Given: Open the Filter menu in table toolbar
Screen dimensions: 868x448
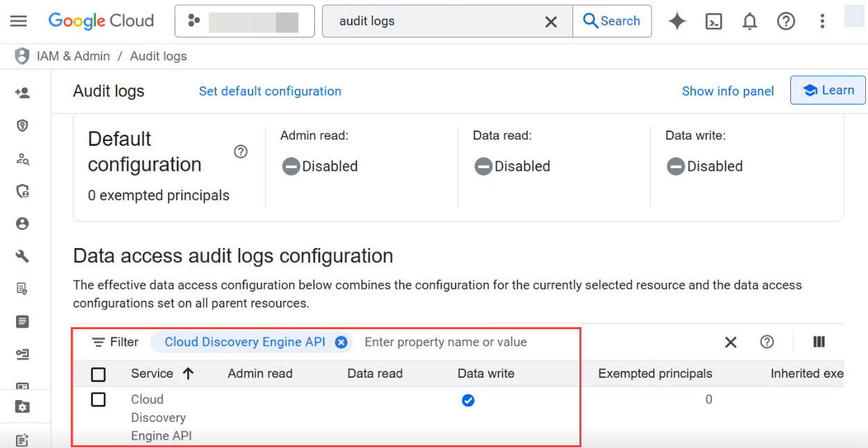Looking at the screenshot, I should 115,342.
